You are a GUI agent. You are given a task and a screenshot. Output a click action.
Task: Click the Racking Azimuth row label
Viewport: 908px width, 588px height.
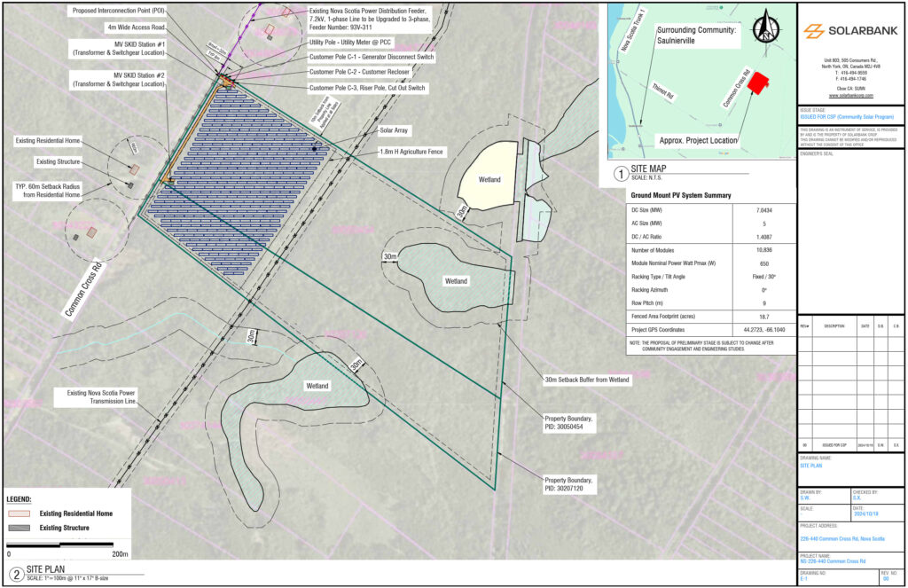point(650,290)
